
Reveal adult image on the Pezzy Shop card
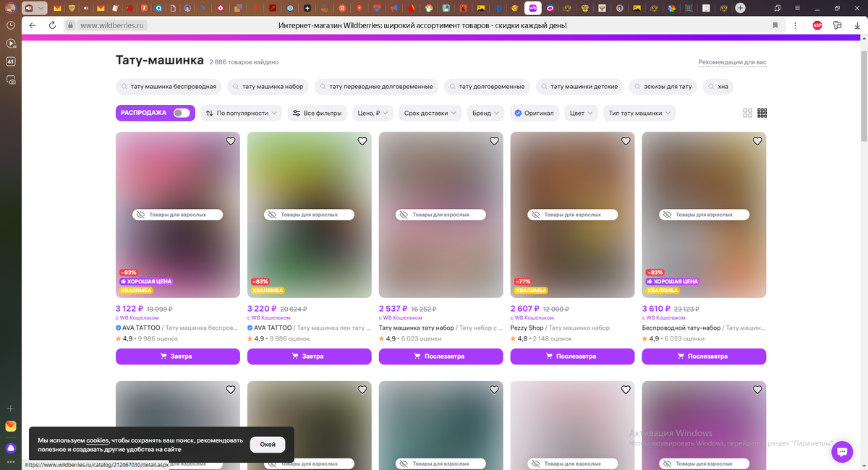(573, 215)
